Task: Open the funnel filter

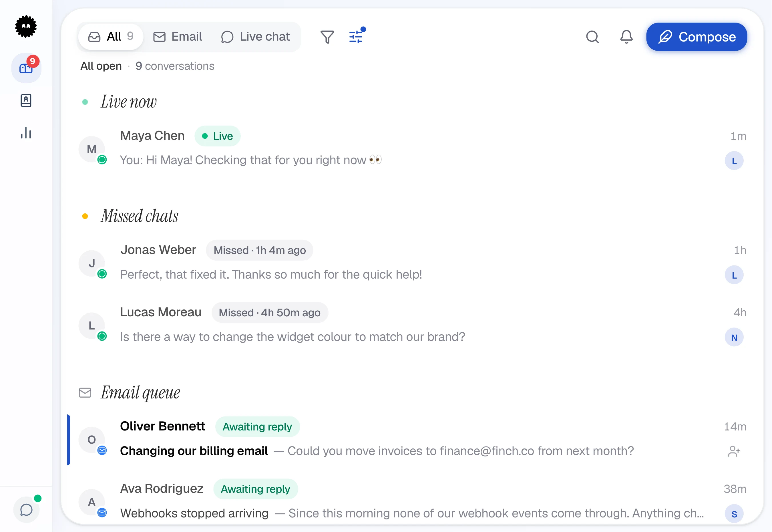Action: (x=327, y=37)
